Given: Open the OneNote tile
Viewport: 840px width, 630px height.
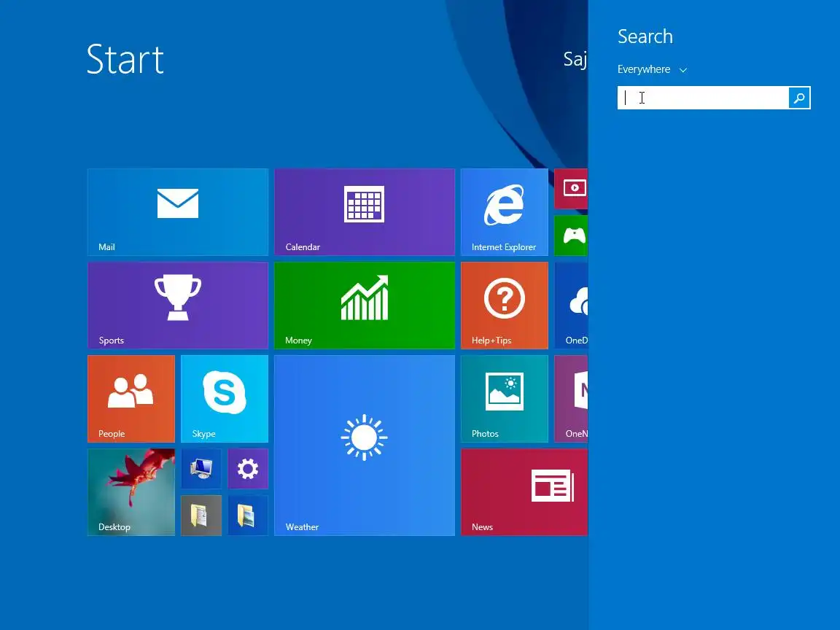Looking at the screenshot, I should (571, 399).
